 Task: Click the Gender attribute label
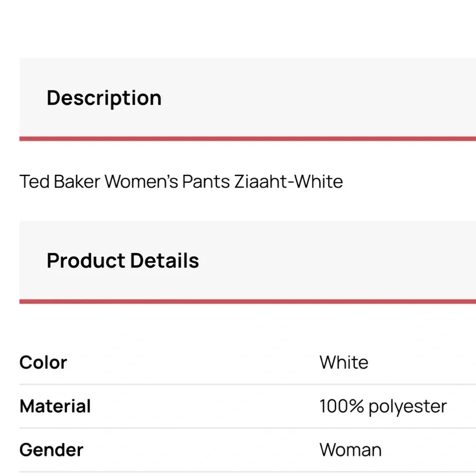[51, 450]
